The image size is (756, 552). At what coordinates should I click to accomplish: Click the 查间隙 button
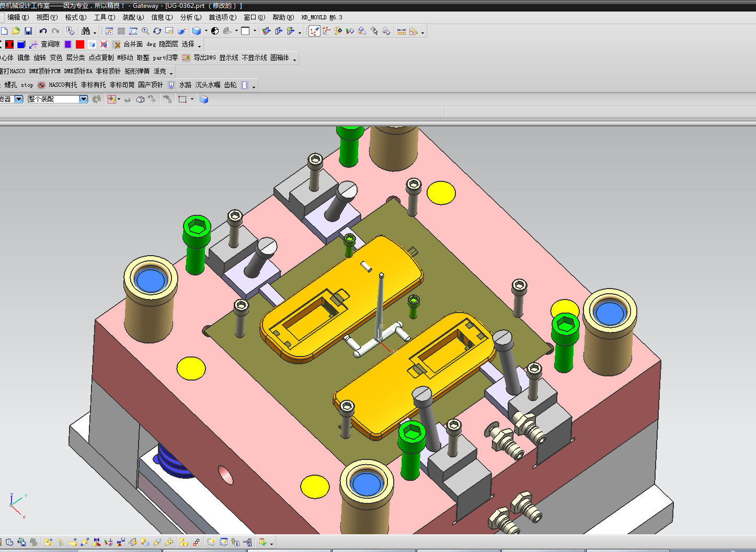tap(50, 44)
